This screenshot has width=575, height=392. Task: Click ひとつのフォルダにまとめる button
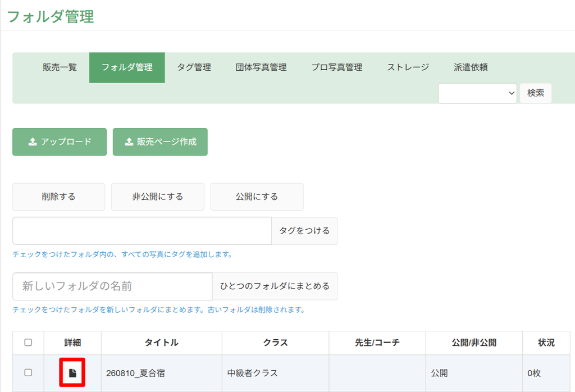(x=275, y=286)
